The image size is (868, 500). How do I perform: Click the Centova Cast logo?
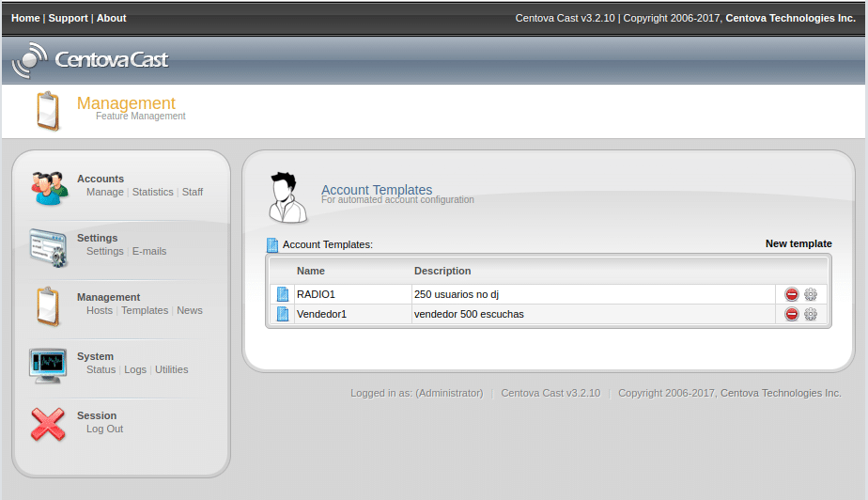pos(89,60)
